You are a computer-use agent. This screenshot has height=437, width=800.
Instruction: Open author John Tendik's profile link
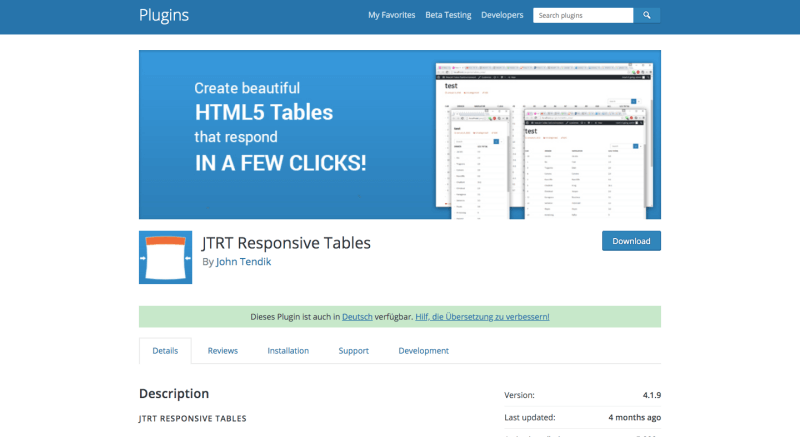[243, 262]
